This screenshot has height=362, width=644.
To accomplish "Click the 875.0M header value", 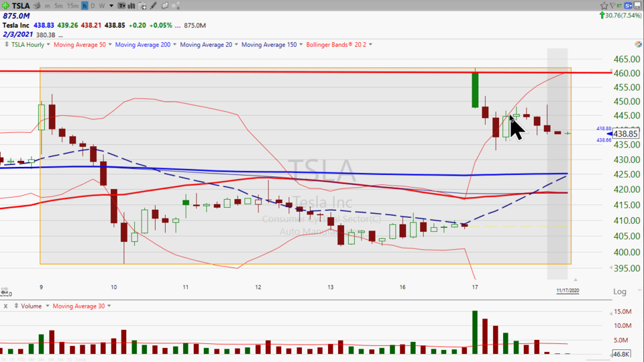I will tap(16, 16).
